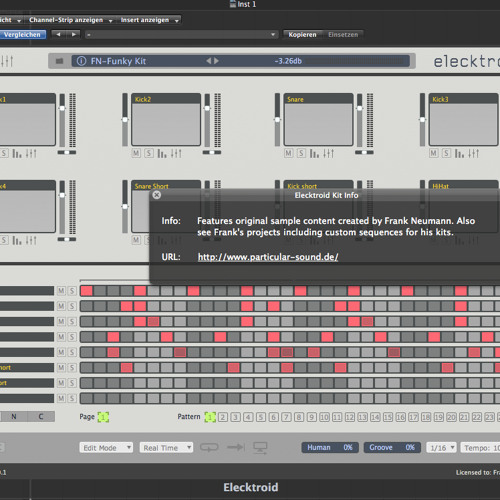This screenshot has height=500, width=500.
Task: Click the -3.26db level display
Action: point(288,61)
